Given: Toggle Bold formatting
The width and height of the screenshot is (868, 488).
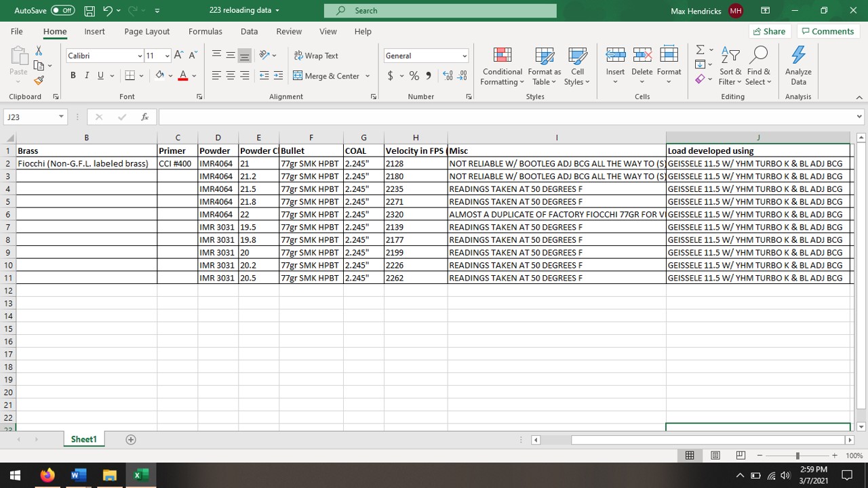Looking at the screenshot, I should pos(73,75).
